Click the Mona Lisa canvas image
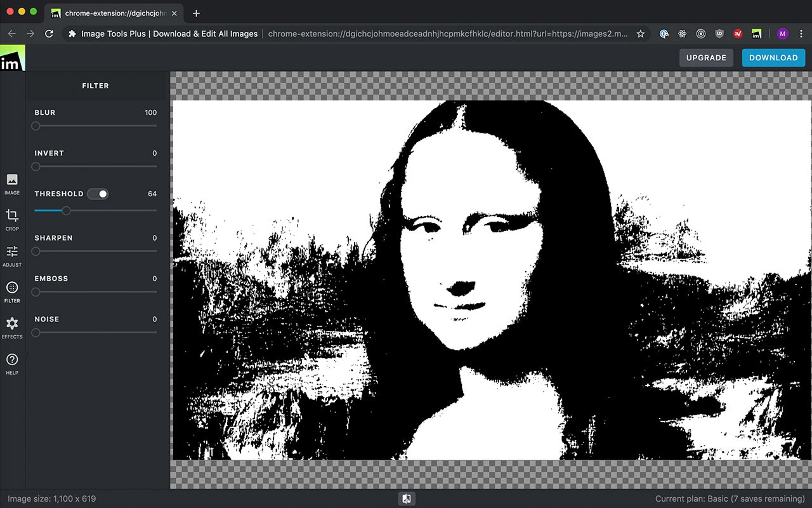The height and width of the screenshot is (508, 812). pyautogui.click(x=491, y=280)
